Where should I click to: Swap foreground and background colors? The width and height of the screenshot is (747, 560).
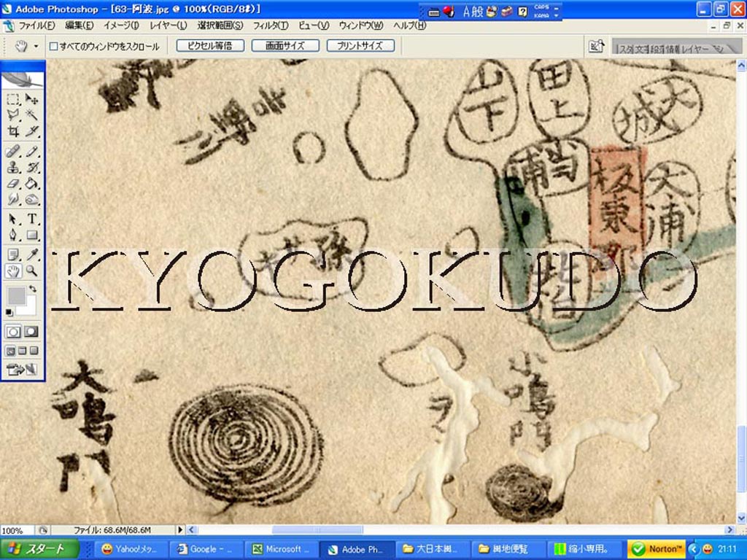[32, 289]
